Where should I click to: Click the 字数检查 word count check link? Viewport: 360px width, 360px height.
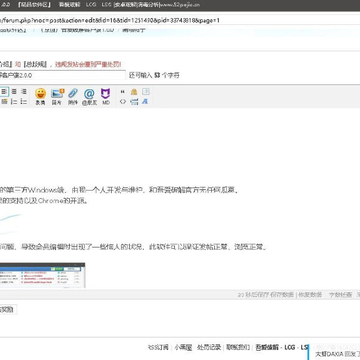tap(340, 295)
